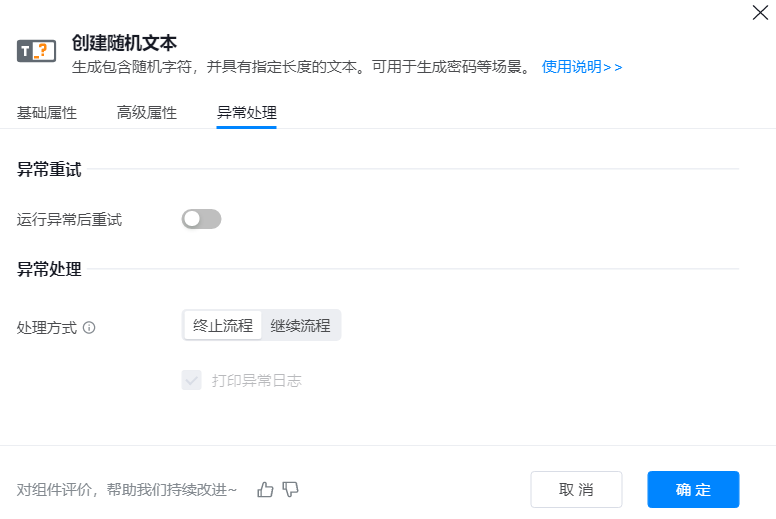Give a thumbs-up rating to the component

(x=265, y=489)
